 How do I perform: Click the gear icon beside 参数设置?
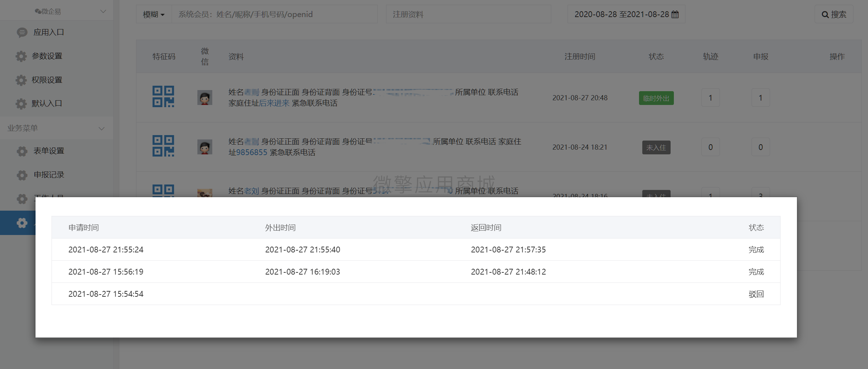pyautogui.click(x=21, y=56)
